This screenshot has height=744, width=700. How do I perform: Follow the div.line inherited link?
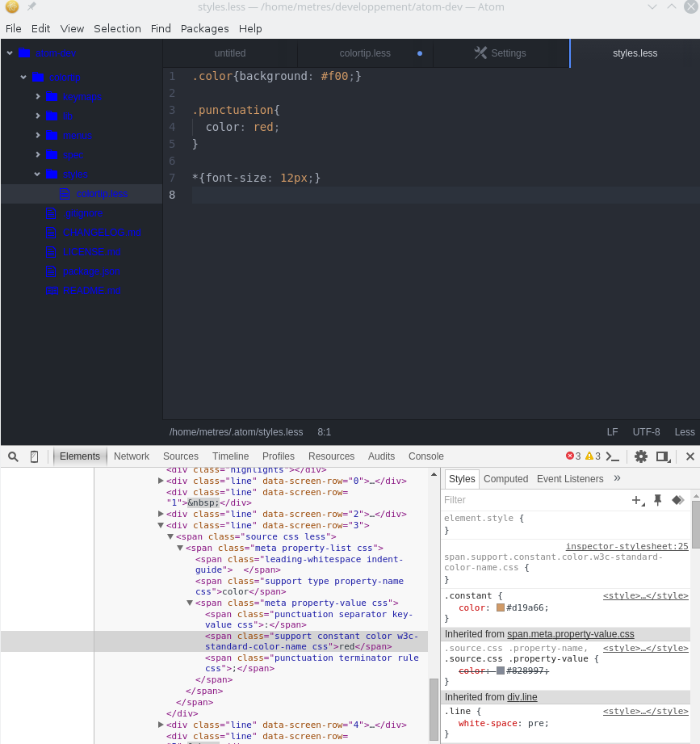tap(522, 697)
